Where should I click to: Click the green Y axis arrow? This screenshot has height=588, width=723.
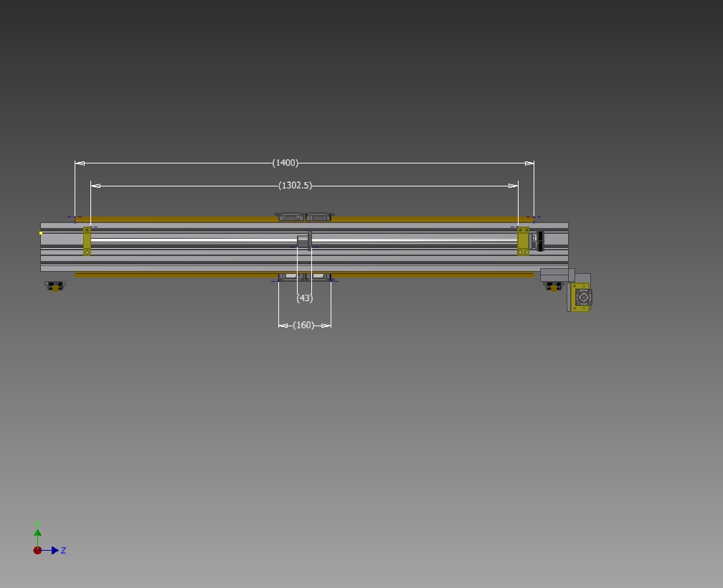(x=37, y=532)
